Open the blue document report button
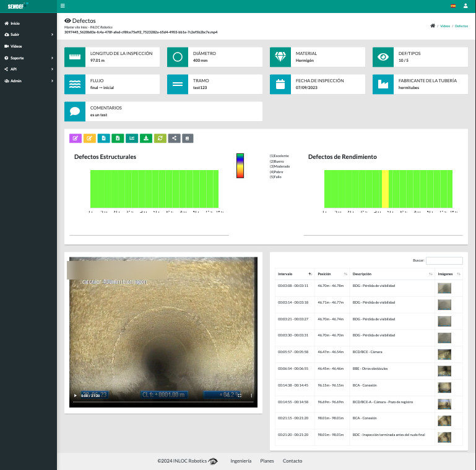The width and height of the screenshot is (476, 470). (x=103, y=139)
